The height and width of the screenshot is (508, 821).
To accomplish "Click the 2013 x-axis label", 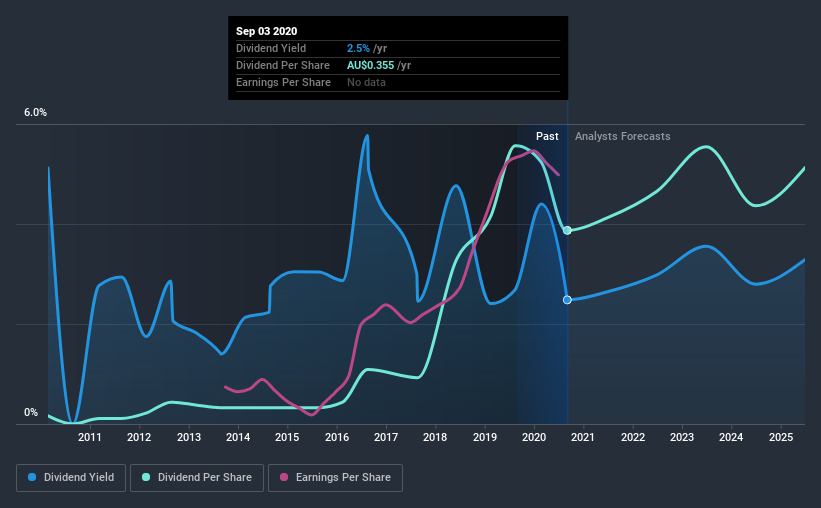I will (x=188, y=437).
